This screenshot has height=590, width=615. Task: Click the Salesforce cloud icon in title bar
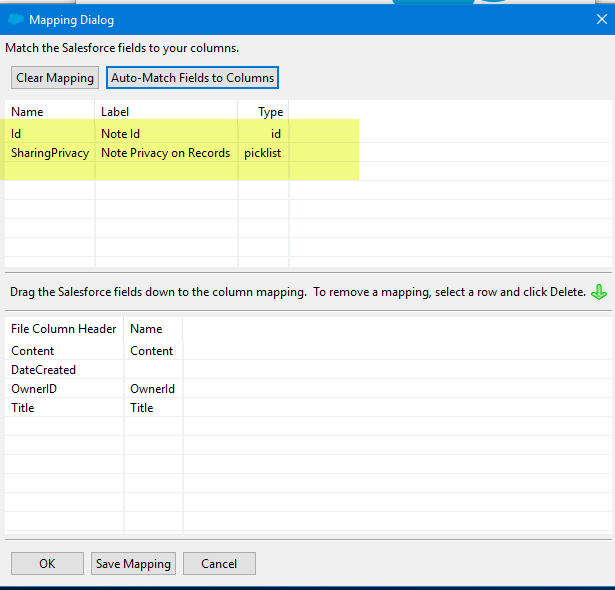pyautogui.click(x=16, y=19)
